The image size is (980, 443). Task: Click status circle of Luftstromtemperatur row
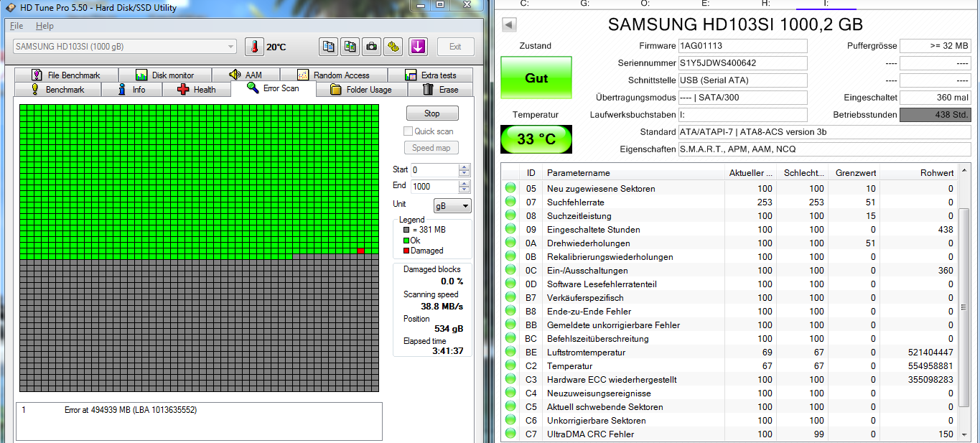pos(510,353)
